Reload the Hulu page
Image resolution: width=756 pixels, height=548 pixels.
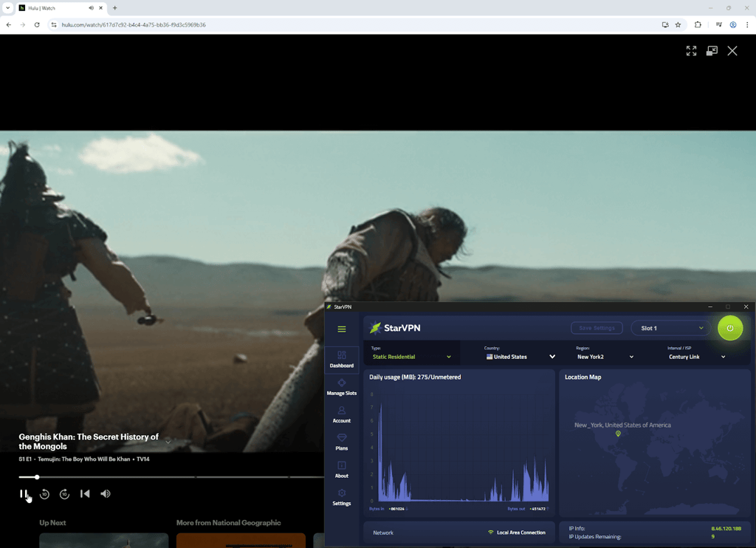click(37, 24)
